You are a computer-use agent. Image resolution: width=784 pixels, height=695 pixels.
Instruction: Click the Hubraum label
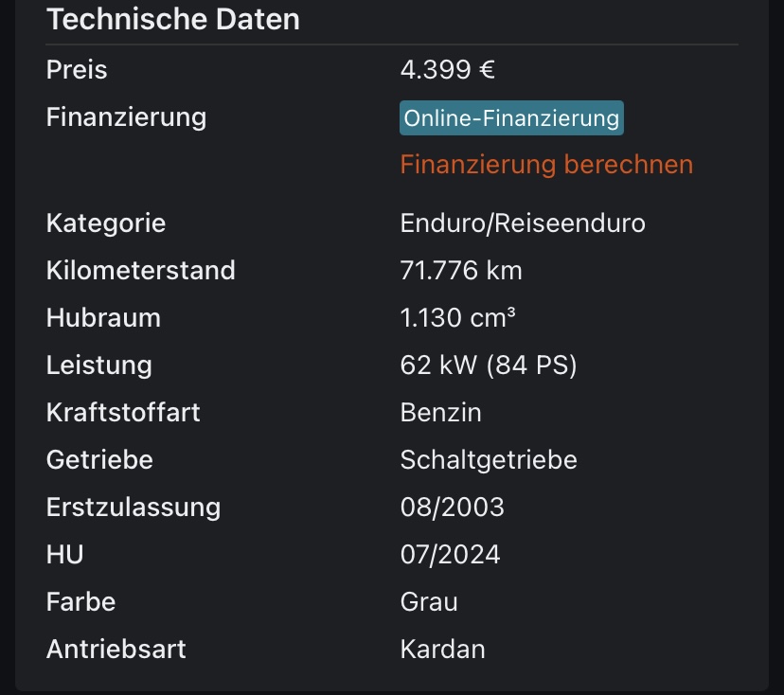[x=103, y=317]
